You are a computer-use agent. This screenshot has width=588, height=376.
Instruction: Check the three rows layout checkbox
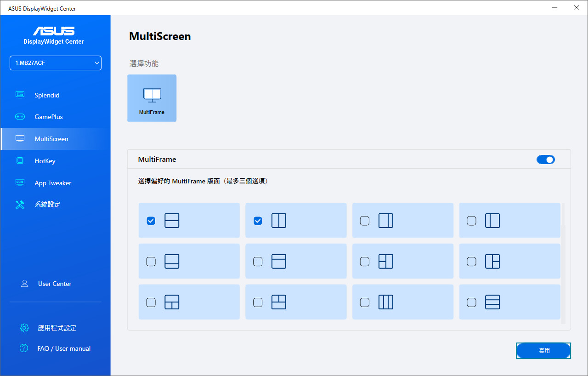point(471,302)
